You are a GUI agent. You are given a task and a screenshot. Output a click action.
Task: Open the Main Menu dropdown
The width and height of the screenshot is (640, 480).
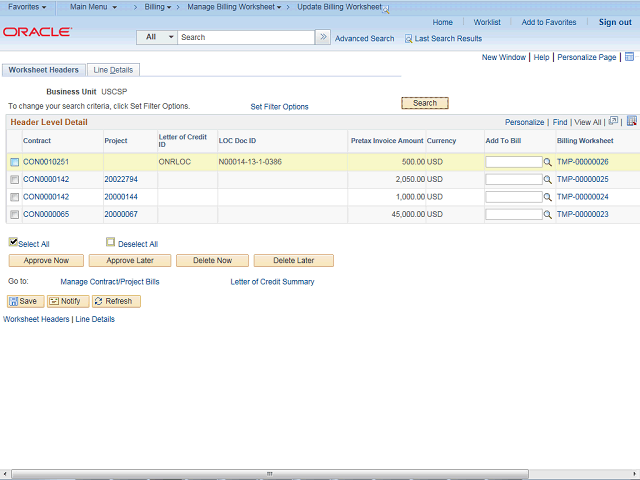point(93,7)
